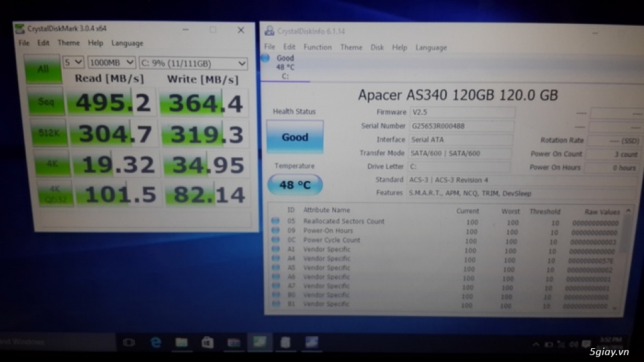This screenshot has width=644, height=362.
Task: Open File menu in CrystalDiskInfo
Action: [x=269, y=47]
